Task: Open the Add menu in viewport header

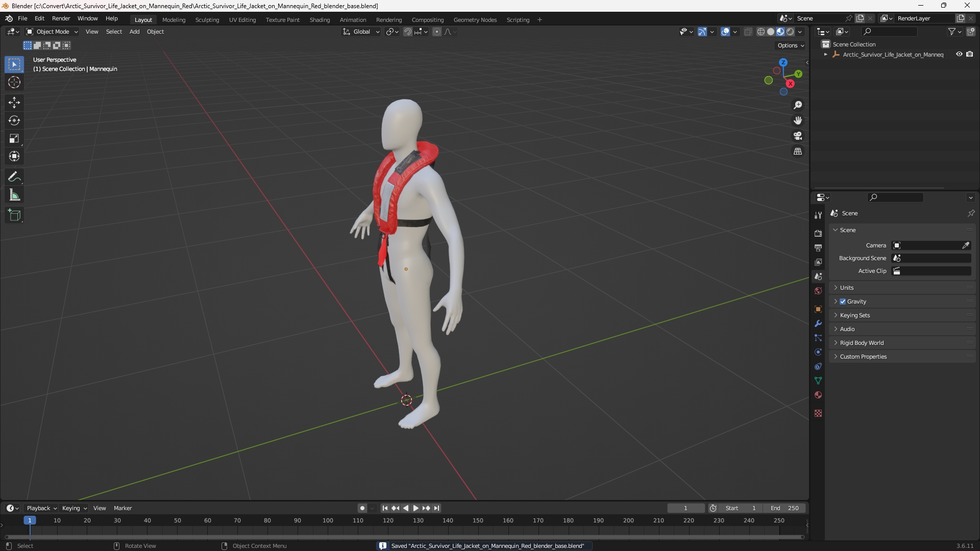Action: coord(134,32)
